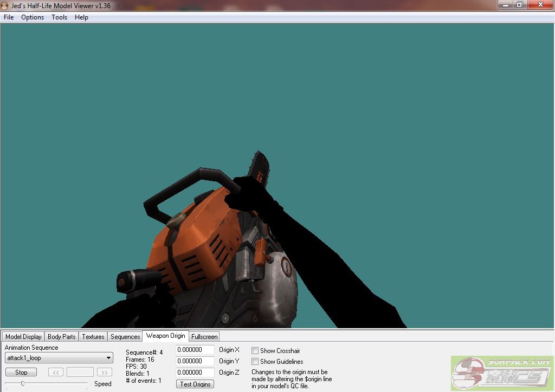
Task: Expand the Animation Sequence dropdown
Action: [59, 358]
